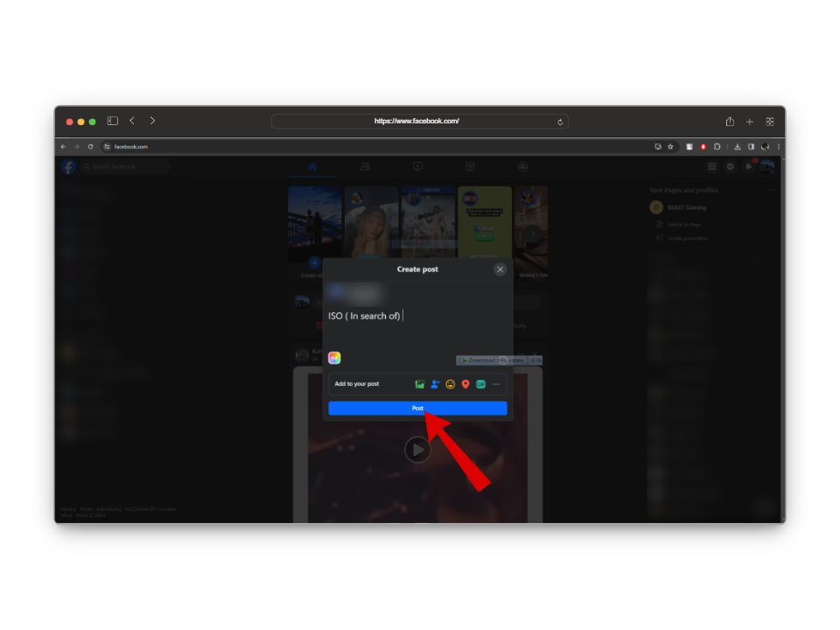Bookmark page with the star icon
This screenshot has width=840, height=630.
point(670,147)
